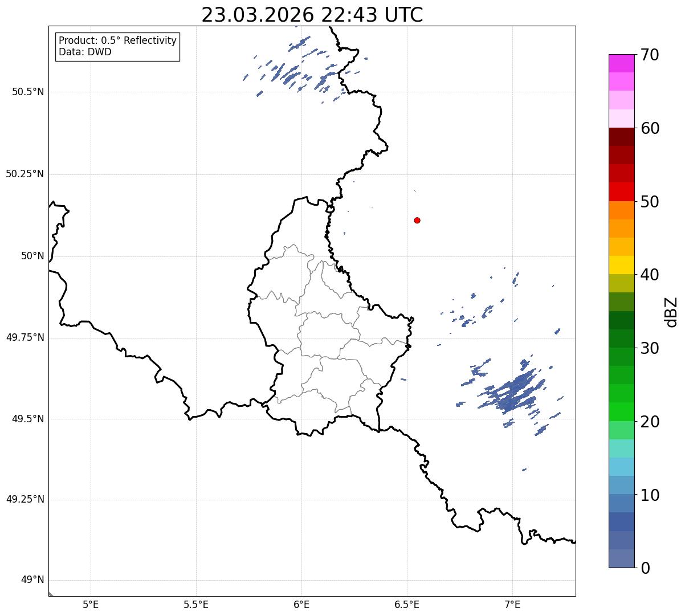This screenshot has height=616, width=685.
Task: Select the "Product: 0.5° Reflectivity" legend line
Action: tap(117, 41)
